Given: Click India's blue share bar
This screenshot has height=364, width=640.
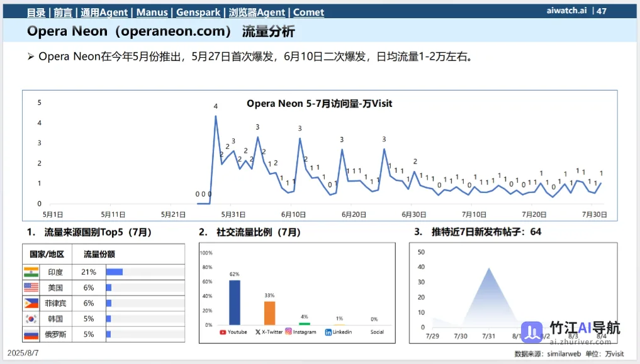Looking at the screenshot, I should pos(115,272).
